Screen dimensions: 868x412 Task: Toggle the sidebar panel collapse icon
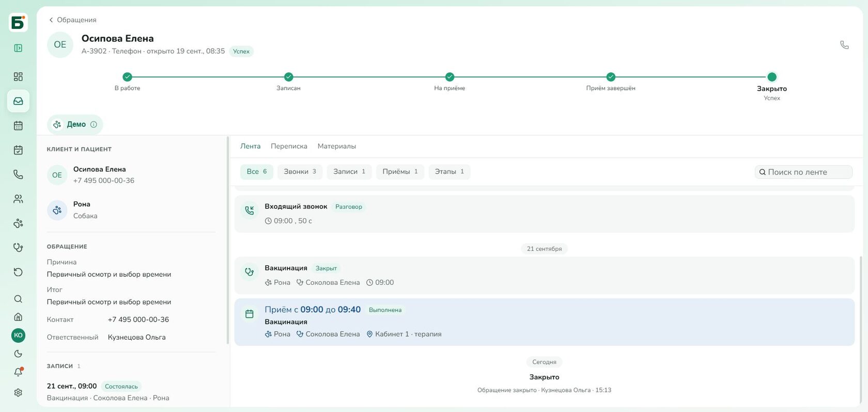(x=18, y=48)
